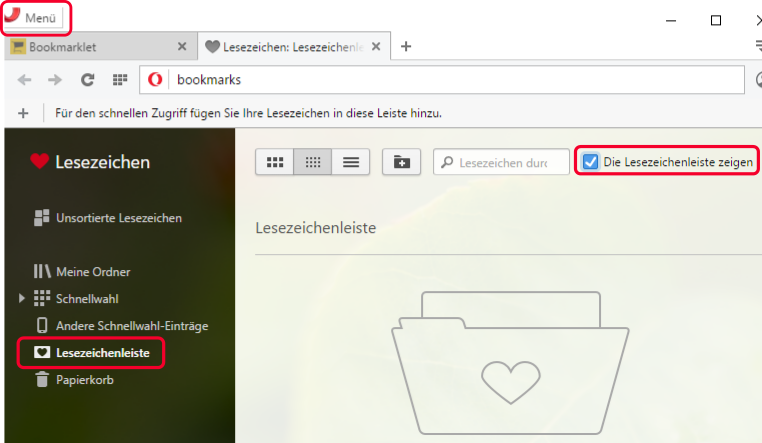Expand the Schnellwahl tree arrow
762x443 pixels.
[x=21, y=298]
